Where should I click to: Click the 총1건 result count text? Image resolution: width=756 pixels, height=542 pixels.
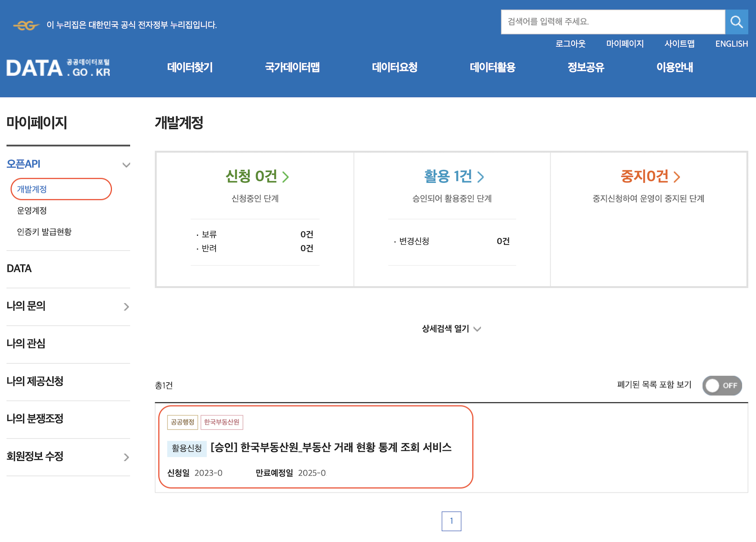coord(164,385)
